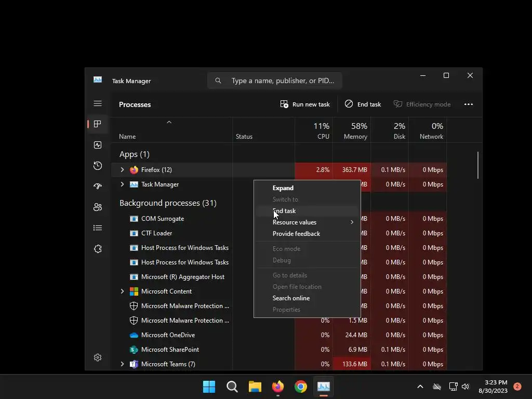Select the Microsoft Teams process icon
The height and width of the screenshot is (399, 532).
tap(134, 364)
